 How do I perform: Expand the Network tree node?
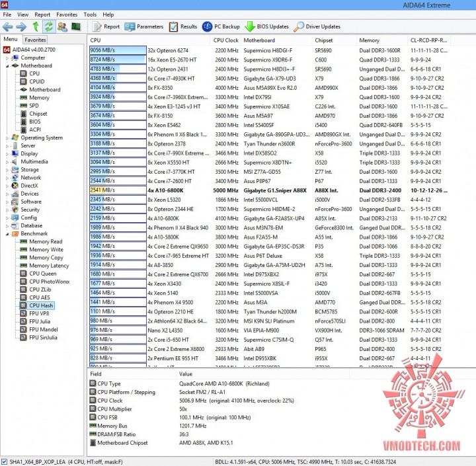7,178
